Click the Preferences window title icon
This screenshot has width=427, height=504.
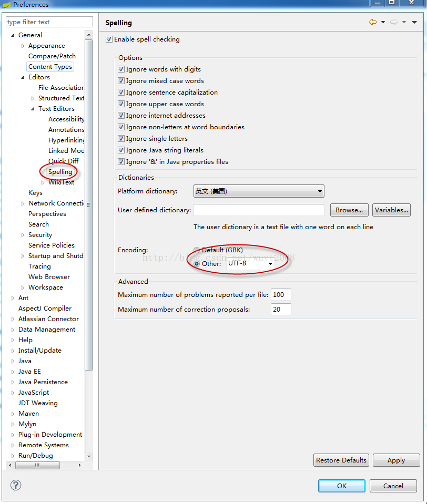pyautogui.click(x=6, y=5)
